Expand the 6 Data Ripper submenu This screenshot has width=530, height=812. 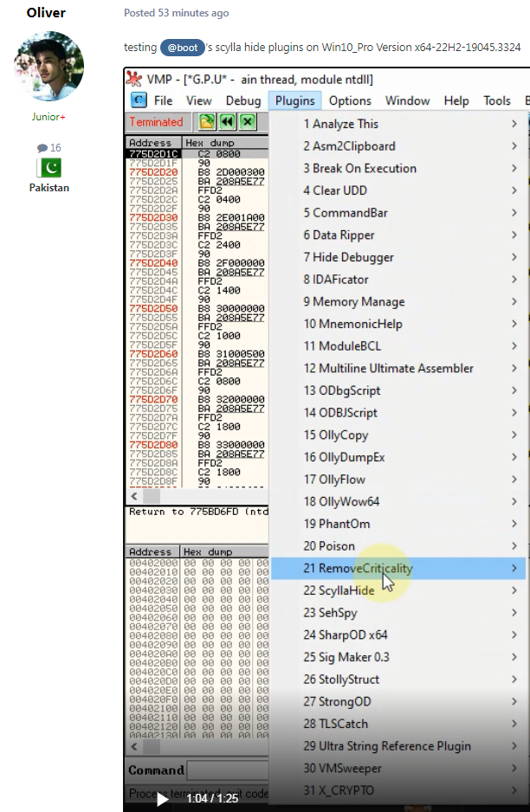[x=398, y=235]
